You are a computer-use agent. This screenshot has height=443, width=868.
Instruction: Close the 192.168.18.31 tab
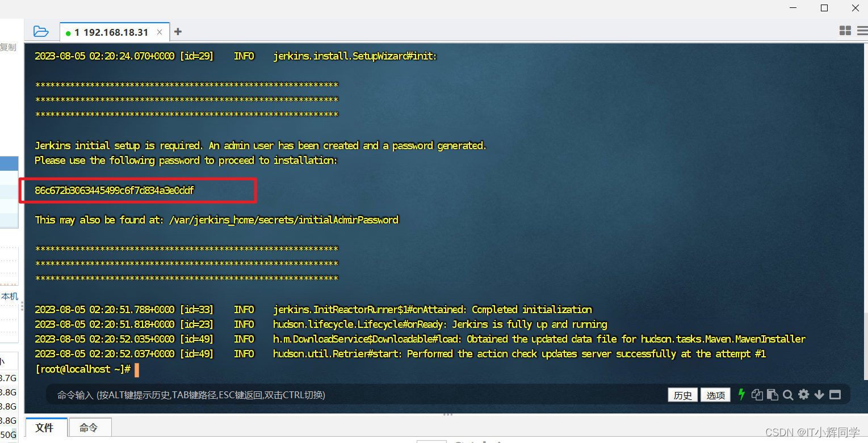coord(160,32)
